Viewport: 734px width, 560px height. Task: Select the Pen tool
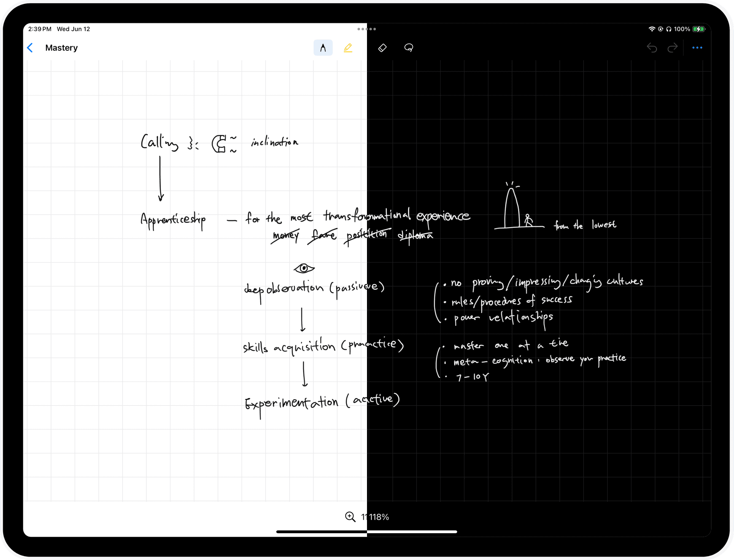(x=323, y=48)
